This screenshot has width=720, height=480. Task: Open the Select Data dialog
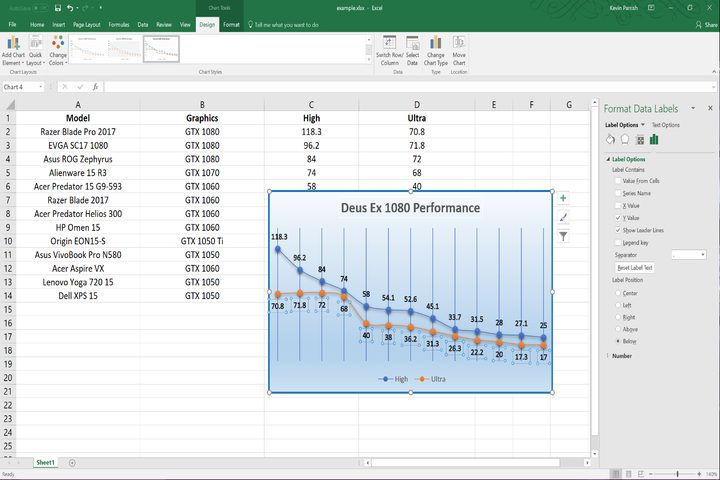pyautogui.click(x=412, y=51)
